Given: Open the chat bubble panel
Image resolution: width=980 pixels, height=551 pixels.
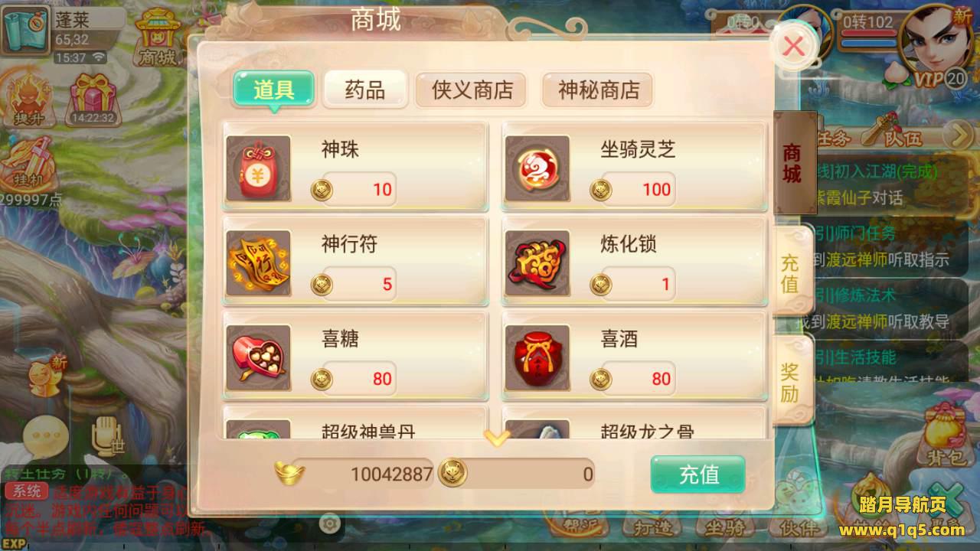Looking at the screenshot, I should coord(46,437).
